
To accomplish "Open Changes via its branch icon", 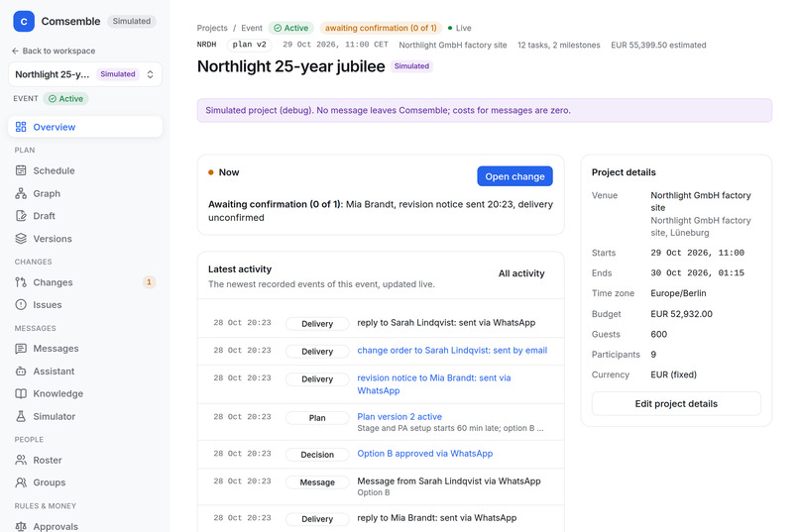I will coord(21,282).
